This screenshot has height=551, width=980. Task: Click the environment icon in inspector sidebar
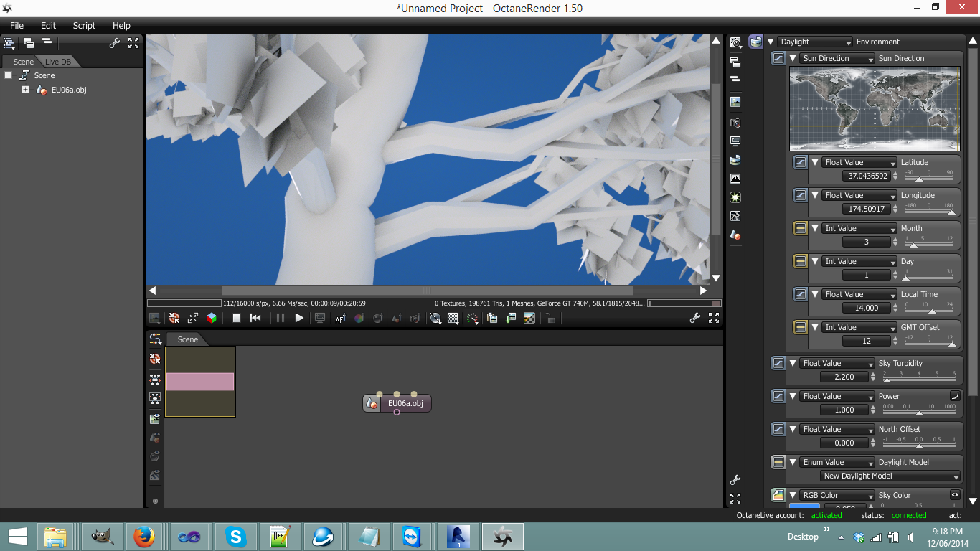point(735,160)
